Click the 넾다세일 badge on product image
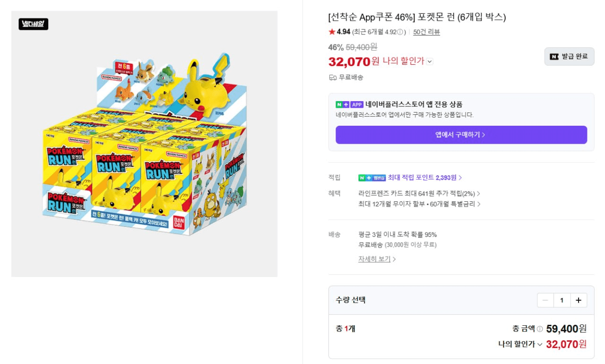The width and height of the screenshot is (605, 364). [34, 24]
